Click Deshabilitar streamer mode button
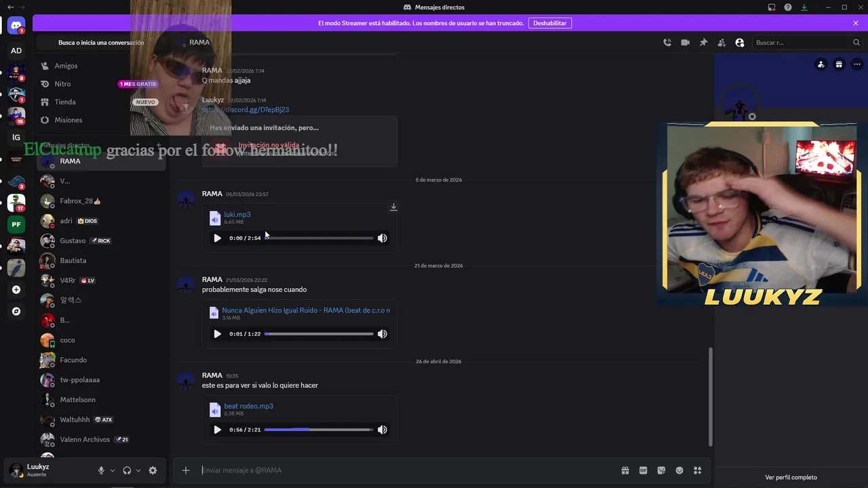Viewport: 868px width, 488px height. pyautogui.click(x=549, y=23)
